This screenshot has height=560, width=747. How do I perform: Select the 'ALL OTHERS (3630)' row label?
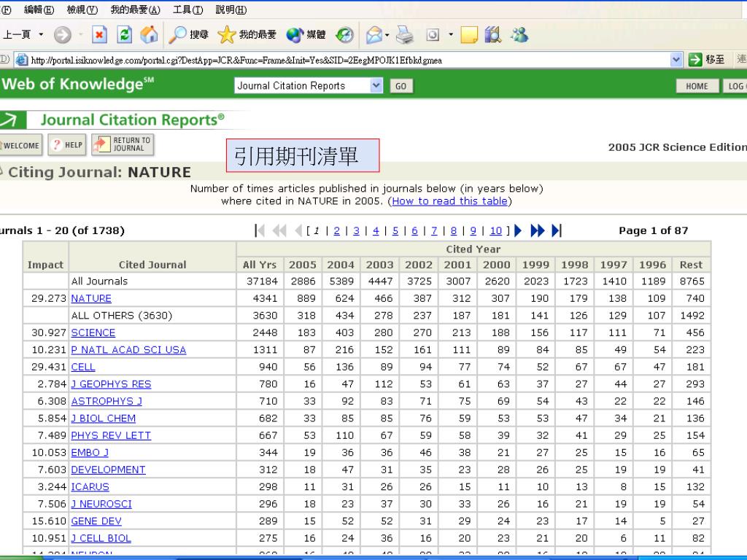click(122, 316)
